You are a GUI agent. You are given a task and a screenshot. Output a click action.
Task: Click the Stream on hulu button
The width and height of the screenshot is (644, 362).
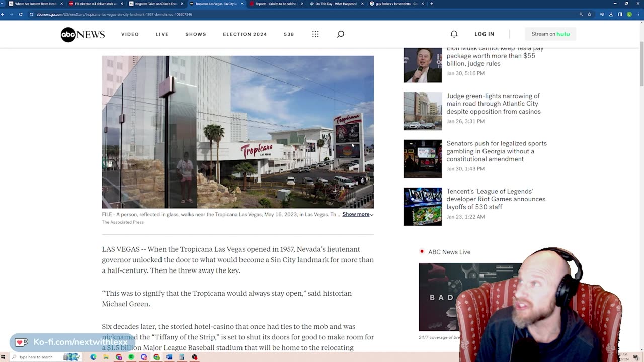[x=550, y=34]
